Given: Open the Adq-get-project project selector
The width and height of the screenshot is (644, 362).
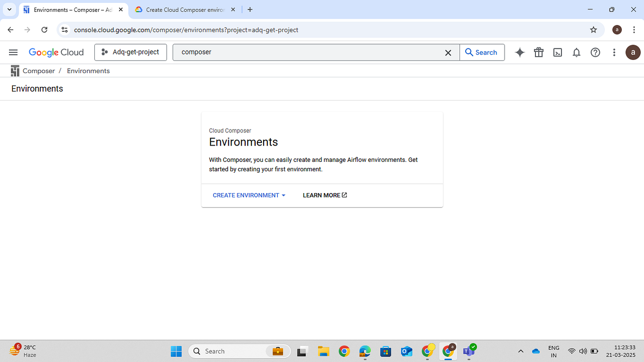Looking at the screenshot, I should coord(130,52).
